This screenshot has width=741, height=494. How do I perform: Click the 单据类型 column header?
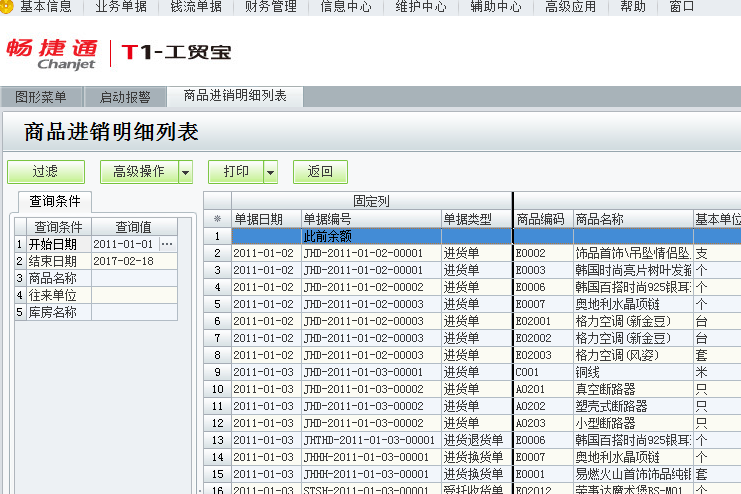point(476,219)
